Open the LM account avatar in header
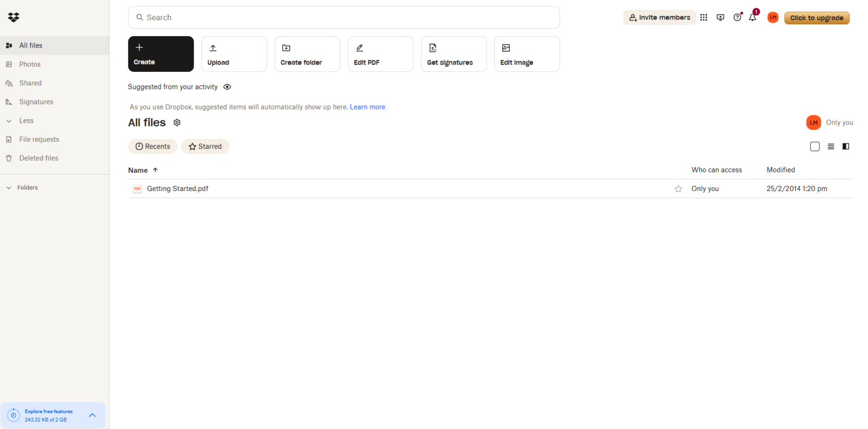868x429 pixels. pyautogui.click(x=772, y=18)
